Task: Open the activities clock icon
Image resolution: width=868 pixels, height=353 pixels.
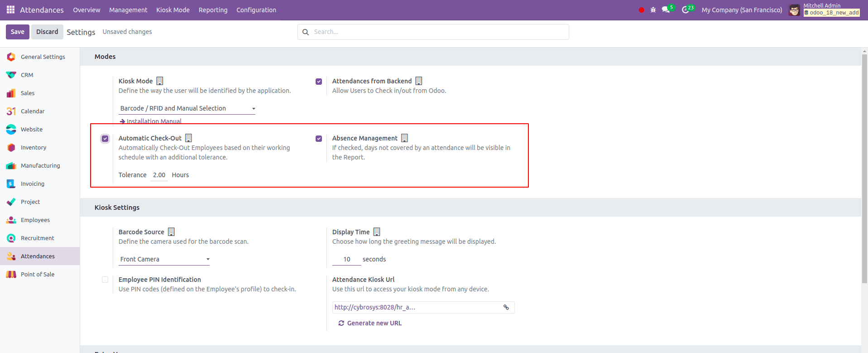Action: [685, 10]
